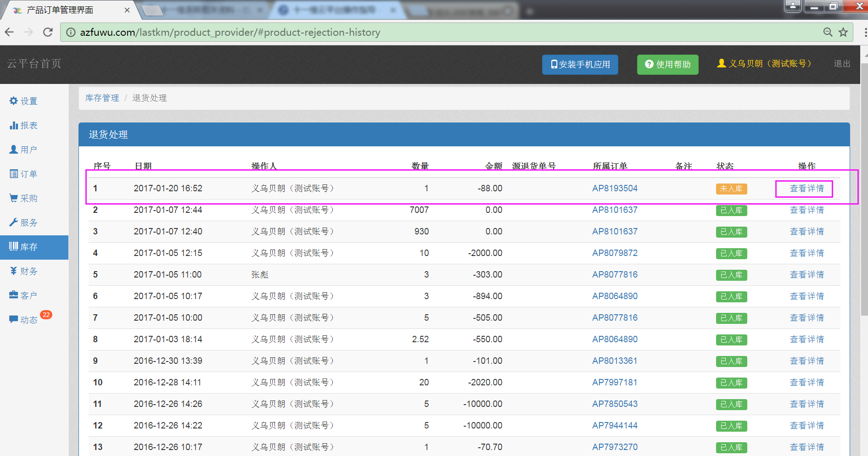Click the site info icon before URL

[71, 32]
